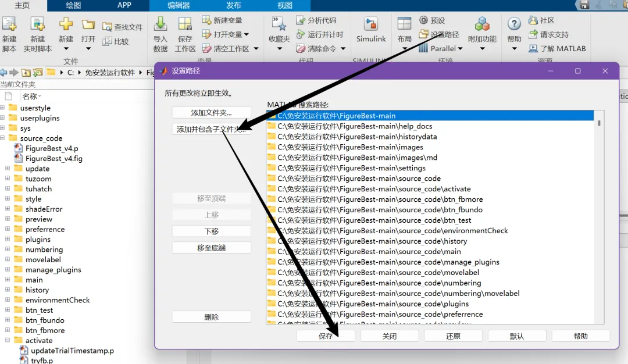
Task: Click Help (帮助) question mark icon
Action: 514,24
